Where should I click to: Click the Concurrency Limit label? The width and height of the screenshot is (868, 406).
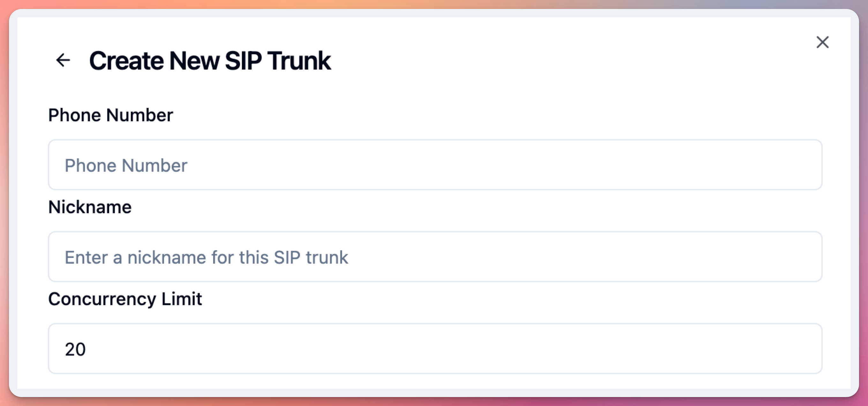point(125,298)
